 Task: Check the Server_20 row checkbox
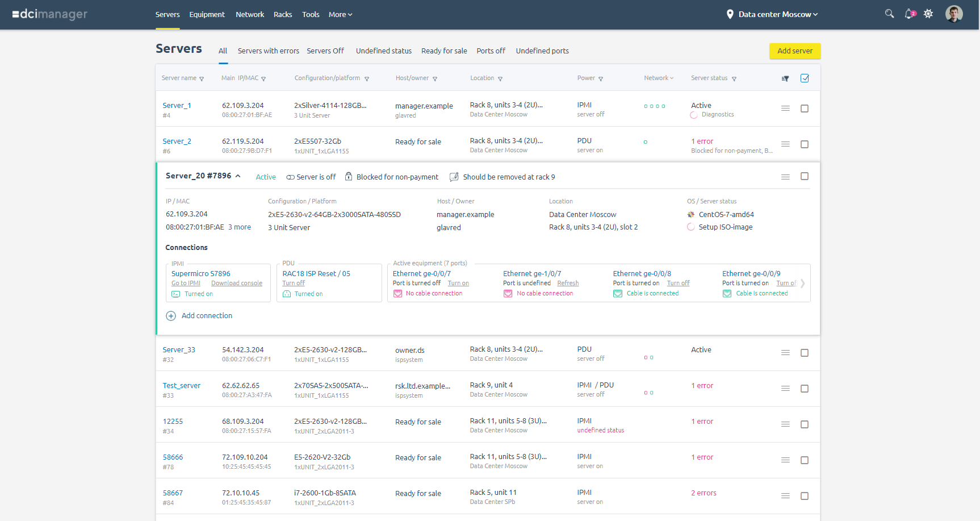point(805,176)
